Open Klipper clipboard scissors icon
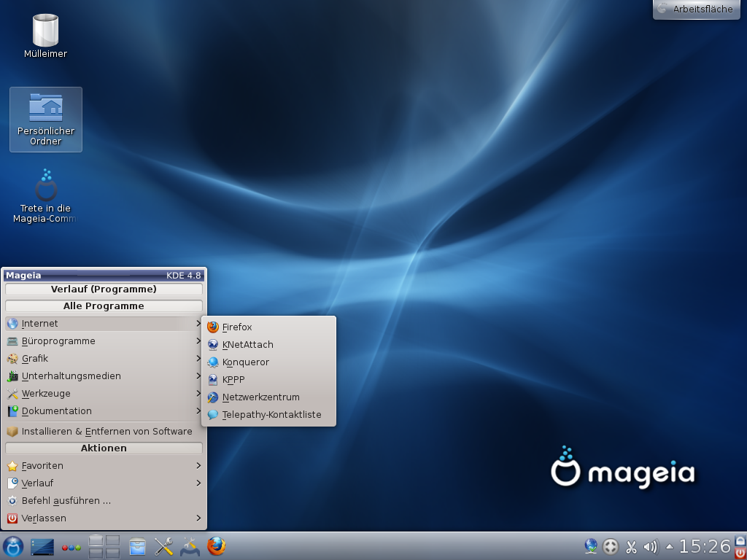This screenshot has width=747, height=560. coord(631,547)
